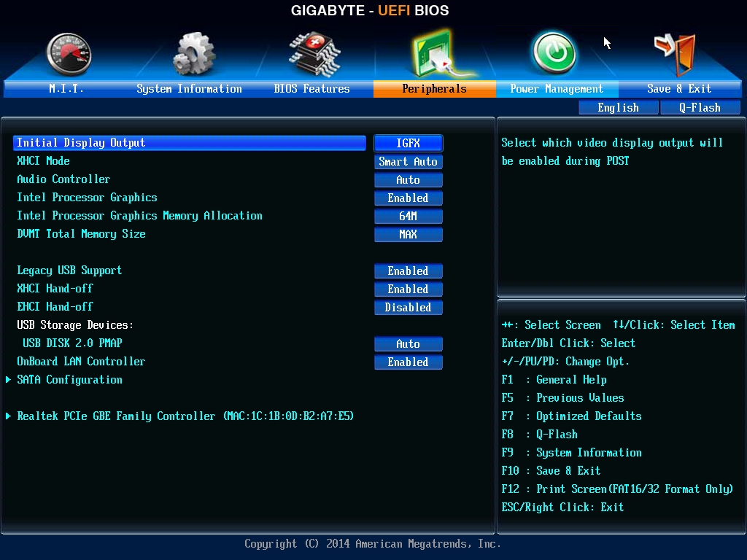Viewport: 747px width, 560px height.
Task: Toggle Intel Processor Graphics Enabled value
Action: coord(409,198)
